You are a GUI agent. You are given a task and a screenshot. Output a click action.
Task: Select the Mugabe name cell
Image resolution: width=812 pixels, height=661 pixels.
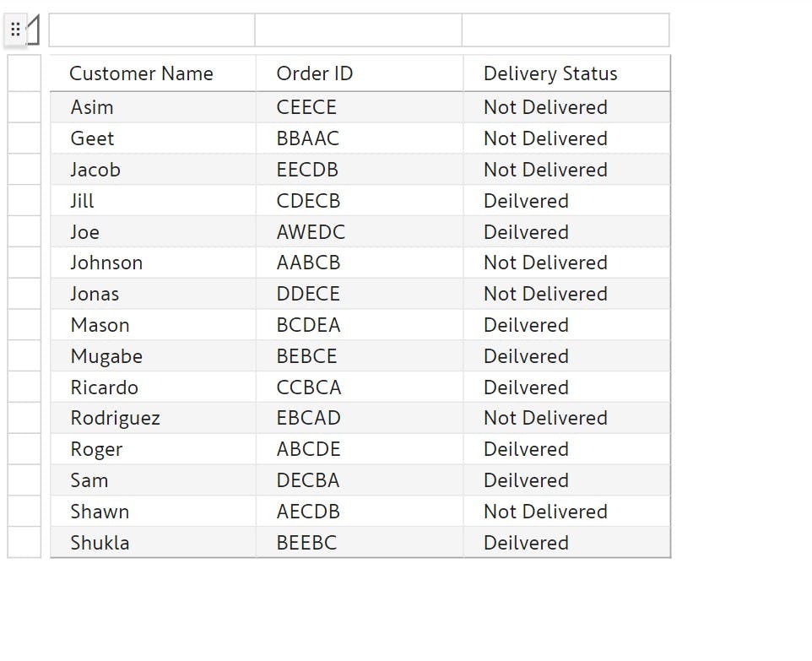click(153, 356)
